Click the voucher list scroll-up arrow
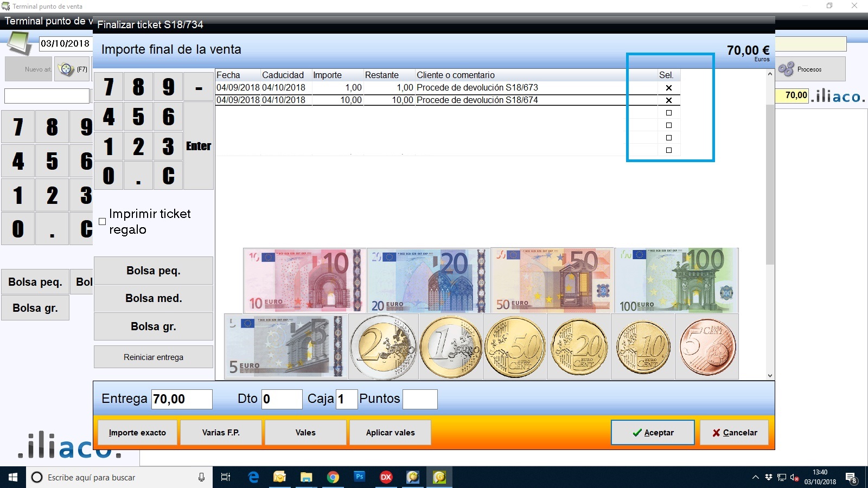Image resolution: width=868 pixels, height=488 pixels. point(770,74)
